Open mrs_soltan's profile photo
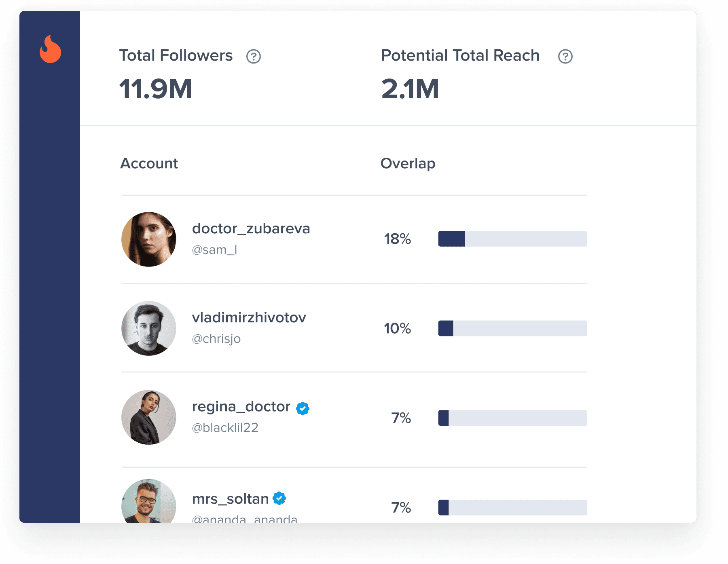Image resolution: width=728 pixels, height=564 pixels. coord(149,502)
